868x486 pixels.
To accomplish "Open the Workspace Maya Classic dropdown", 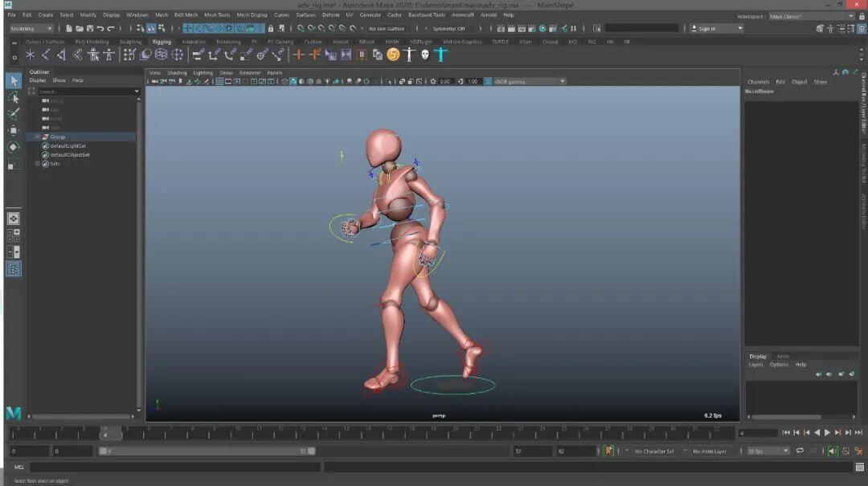I will click(x=810, y=16).
